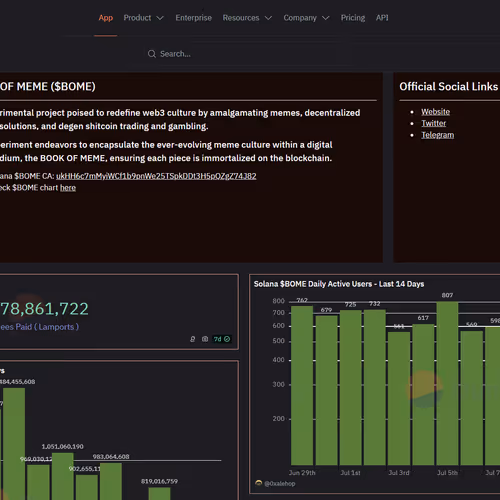Click the Jul 3rd axis label
500x500 pixels.
pyautogui.click(x=399, y=473)
